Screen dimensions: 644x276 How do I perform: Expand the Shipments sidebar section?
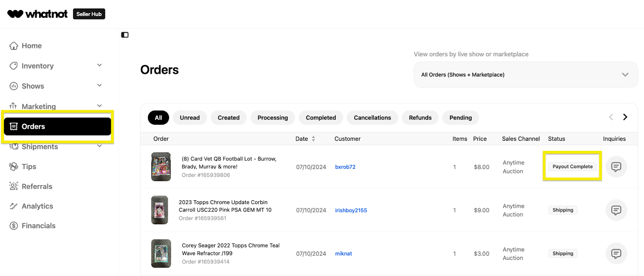pos(99,146)
